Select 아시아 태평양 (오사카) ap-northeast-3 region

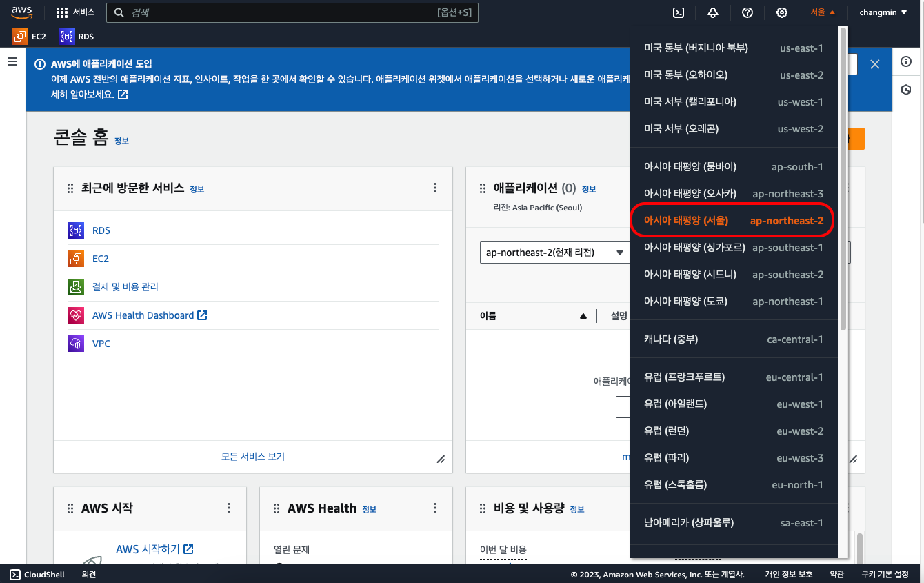coord(734,194)
